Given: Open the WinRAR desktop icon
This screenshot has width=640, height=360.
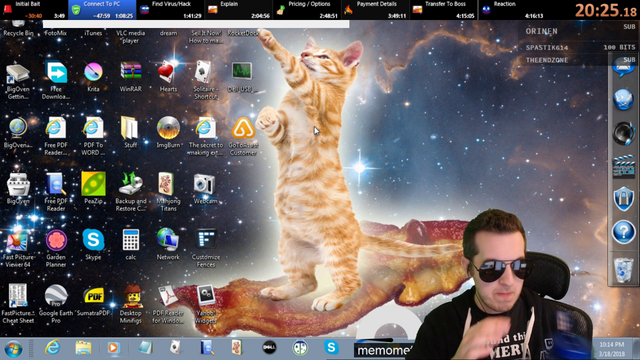Looking at the screenshot, I should (x=131, y=72).
